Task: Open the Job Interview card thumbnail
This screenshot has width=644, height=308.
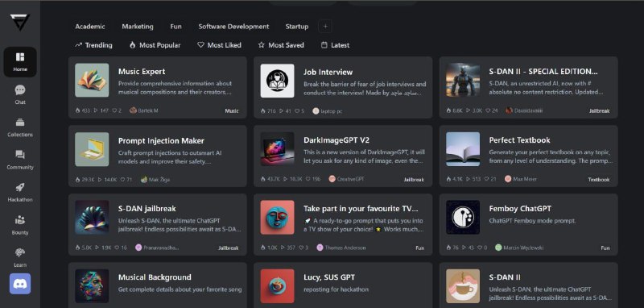Action: 277,81
